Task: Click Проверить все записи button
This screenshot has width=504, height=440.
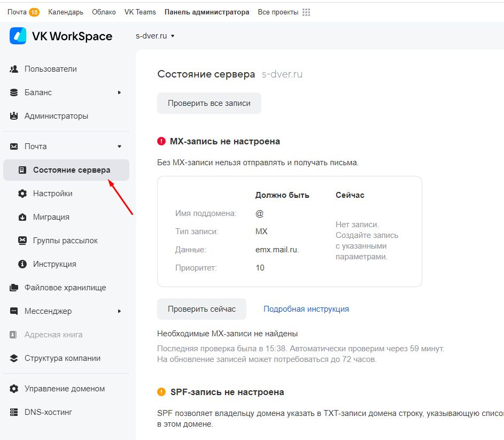Action: [210, 103]
